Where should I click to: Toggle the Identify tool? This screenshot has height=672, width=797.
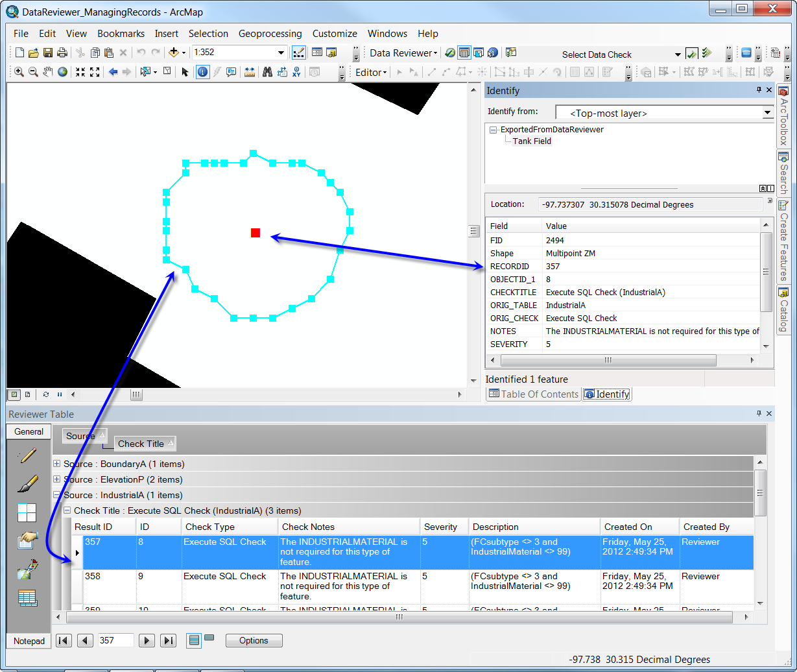(202, 72)
